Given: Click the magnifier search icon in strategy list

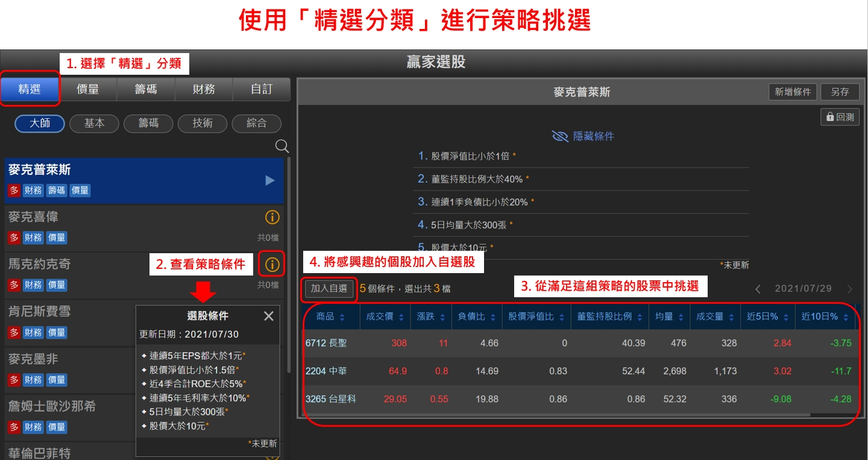Looking at the screenshot, I should pos(281,146).
